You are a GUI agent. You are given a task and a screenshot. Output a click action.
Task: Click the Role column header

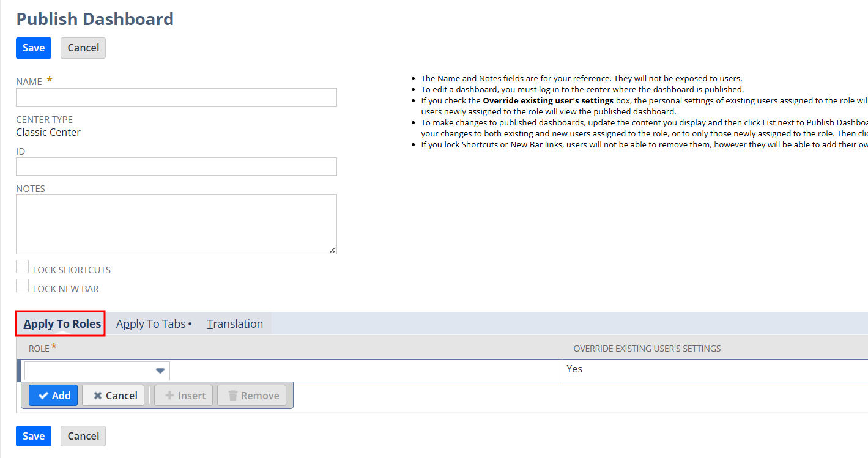click(x=39, y=349)
